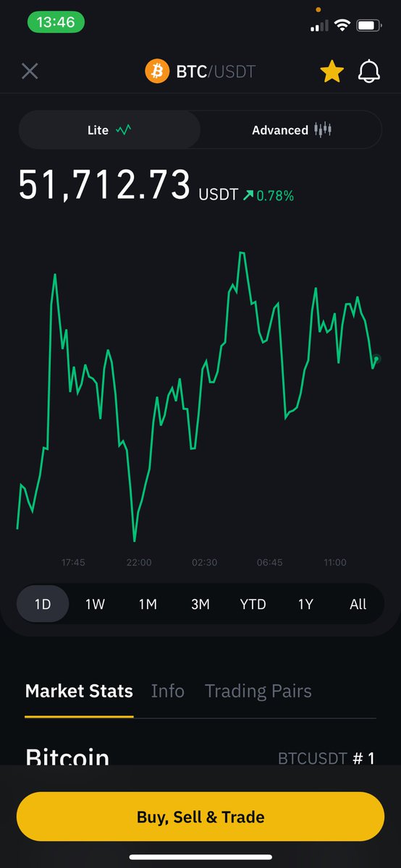Tap the yellow favorite star icon
Viewport: 401px width, 868px height.
[332, 71]
